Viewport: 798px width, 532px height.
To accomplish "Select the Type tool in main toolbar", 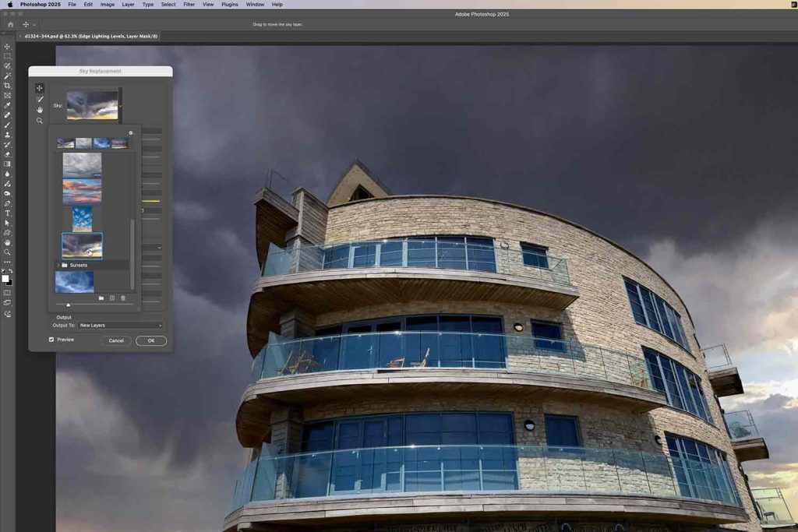I will 8,213.
